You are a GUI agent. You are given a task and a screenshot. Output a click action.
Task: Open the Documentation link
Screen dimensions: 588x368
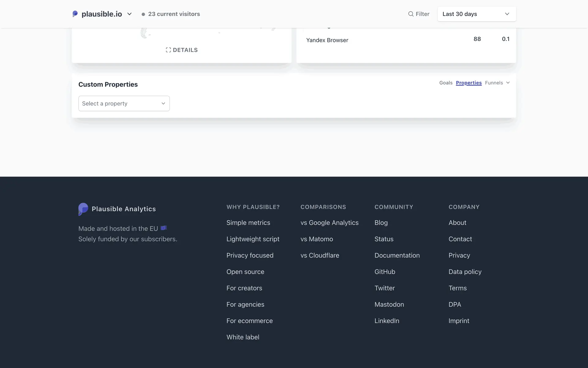(397, 255)
